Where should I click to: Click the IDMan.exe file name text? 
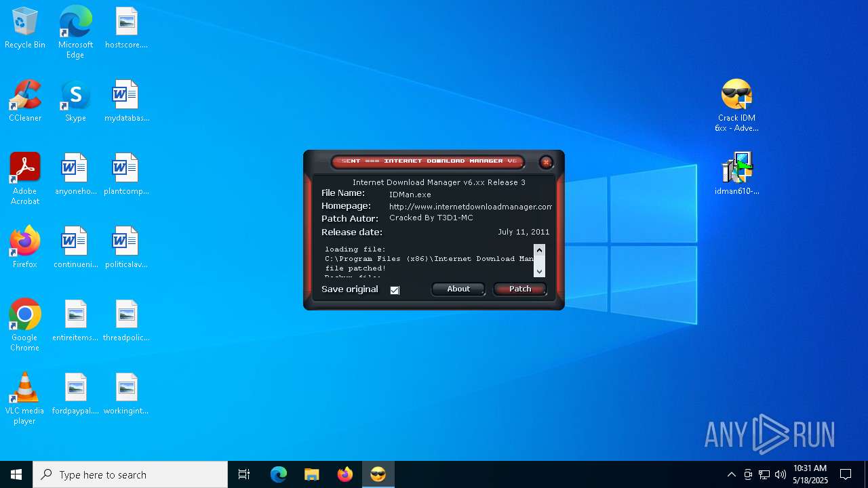410,195
